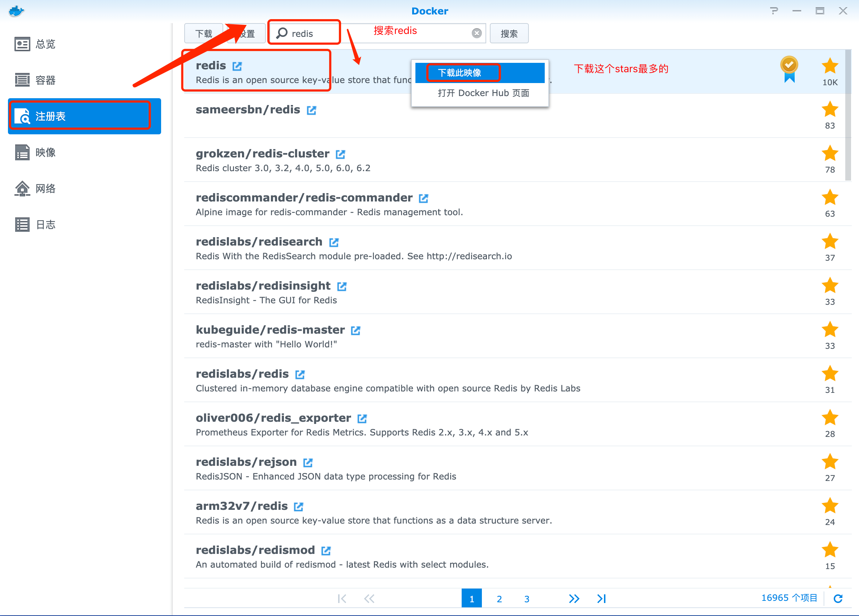
Task: Go to page 2 of results
Action: [499, 599]
